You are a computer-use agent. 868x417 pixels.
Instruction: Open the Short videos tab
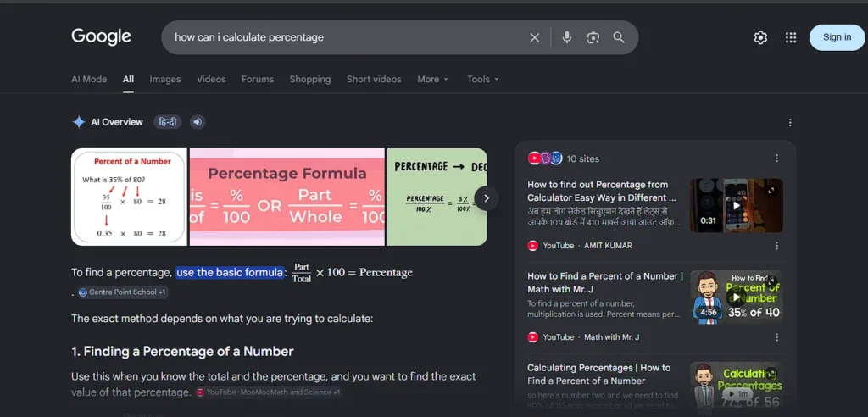(374, 79)
